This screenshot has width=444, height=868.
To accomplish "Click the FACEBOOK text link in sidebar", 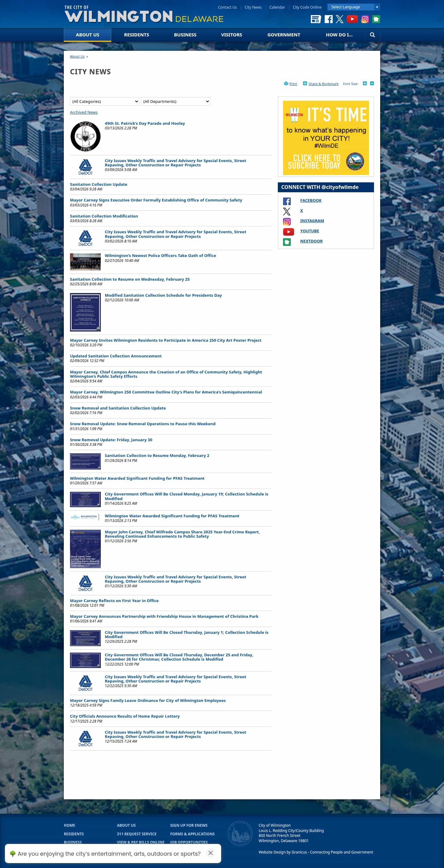I will [x=310, y=201].
